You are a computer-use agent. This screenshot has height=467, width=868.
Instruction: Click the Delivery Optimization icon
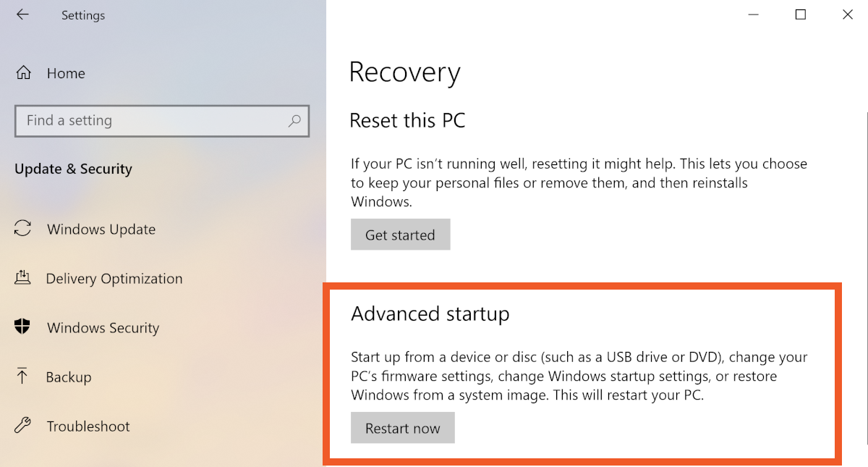(23, 278)
